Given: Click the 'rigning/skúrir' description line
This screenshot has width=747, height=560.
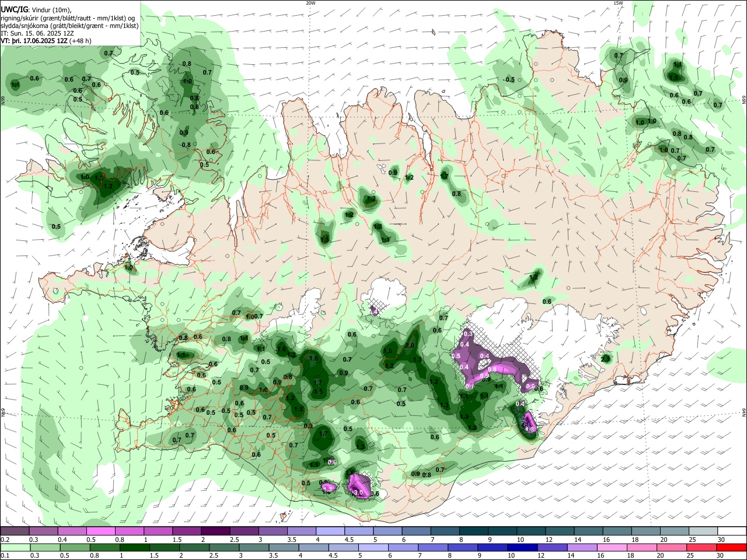Looking at the screenshot, I should point(68,17).
